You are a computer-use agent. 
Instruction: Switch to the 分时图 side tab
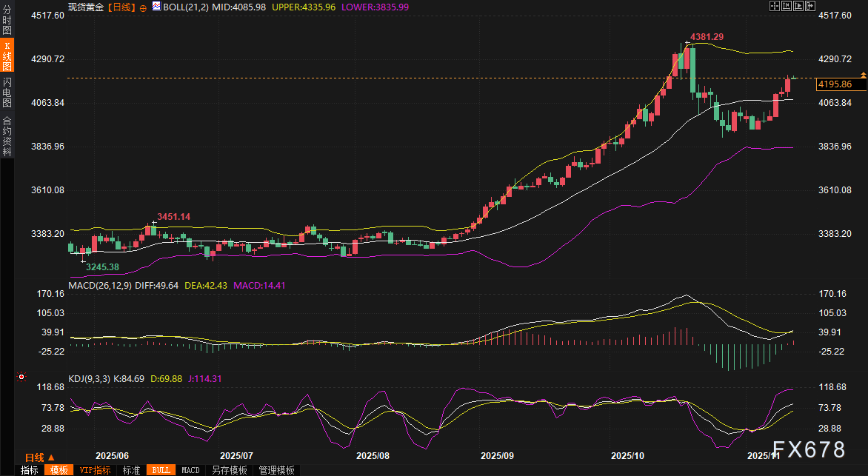point(7,22)
